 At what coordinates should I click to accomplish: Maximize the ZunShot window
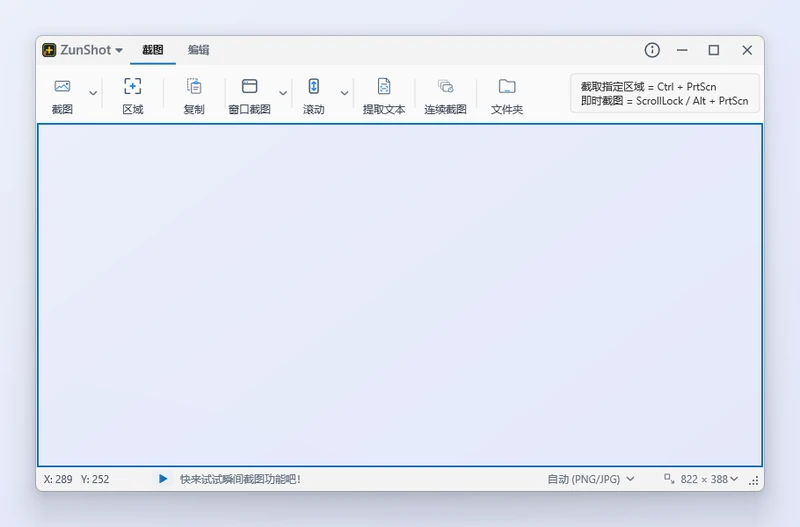[714, 50]
